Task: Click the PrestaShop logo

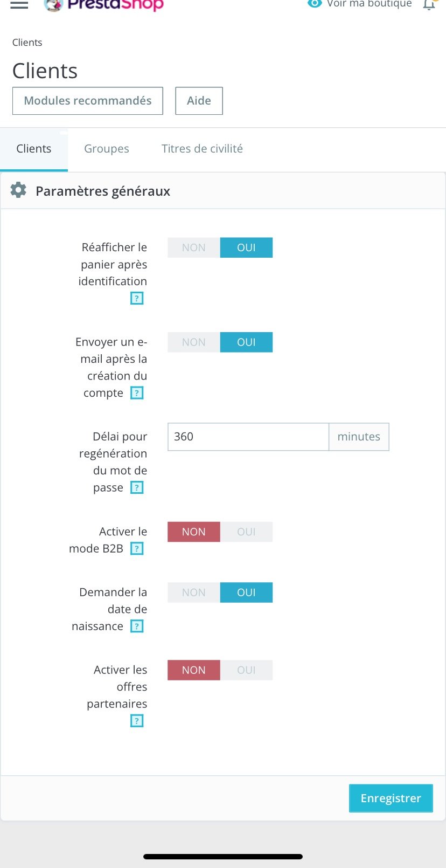Action: point(104,5)
